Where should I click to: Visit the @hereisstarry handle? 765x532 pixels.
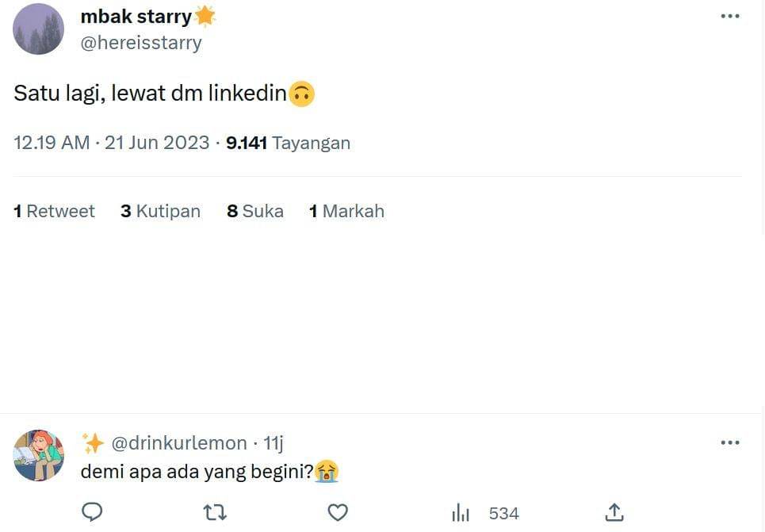coord(141,43)
